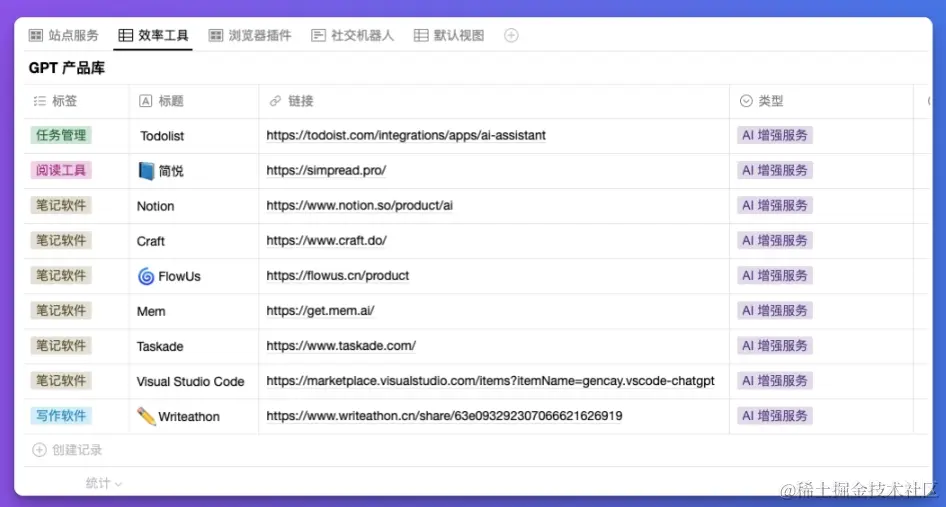Open the writeathon.cn share link
This screenshot has height=507, width=946.
pyautogui.click(x=444, y=415)
